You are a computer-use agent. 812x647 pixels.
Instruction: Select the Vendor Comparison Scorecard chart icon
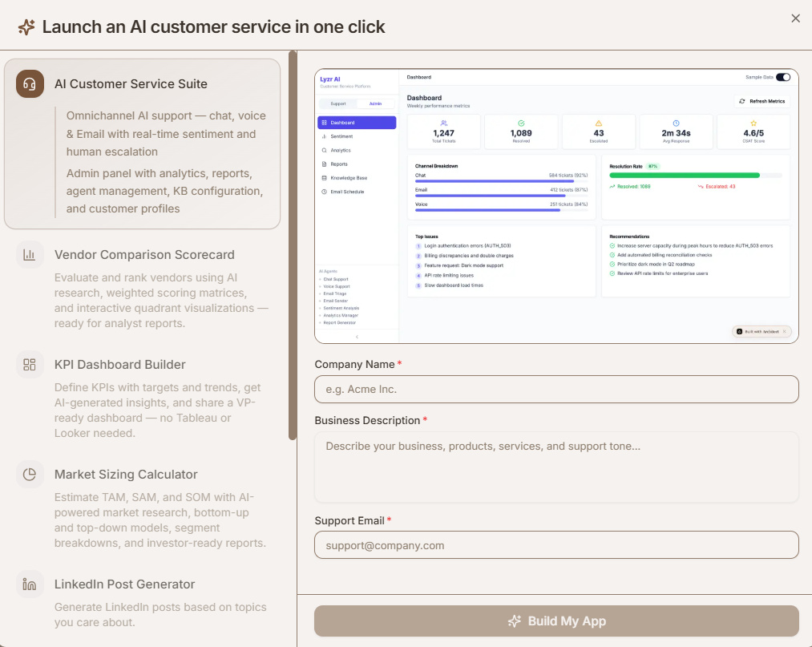point(30,254)
